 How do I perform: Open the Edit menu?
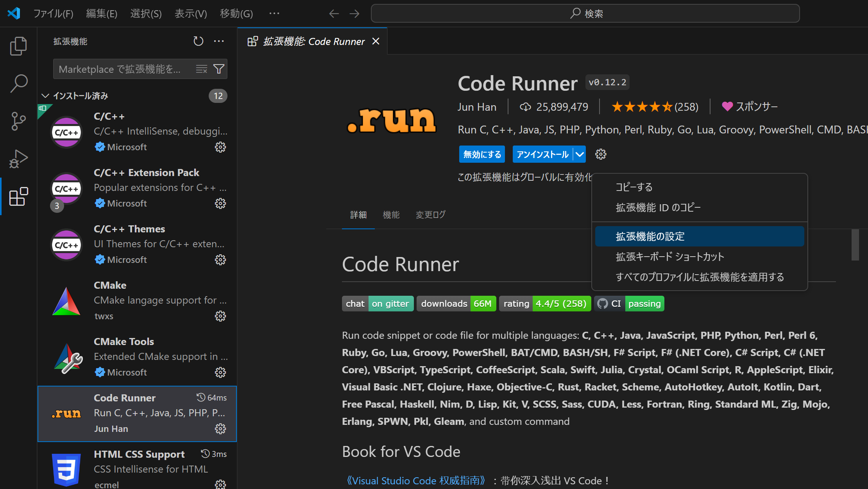click(102, 14)
